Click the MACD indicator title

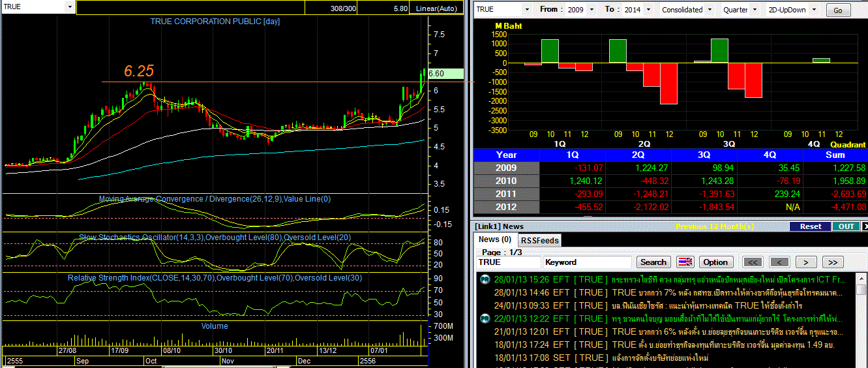click(215, 199)
